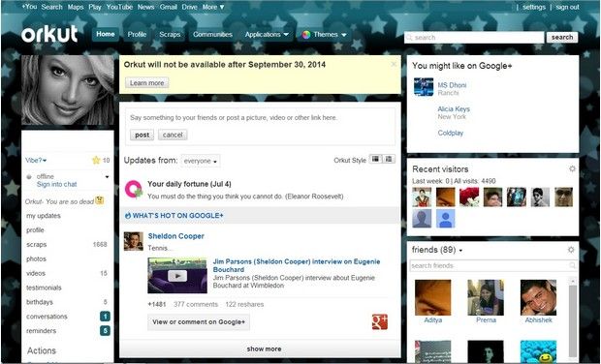Open the Alicia Keys suggestion
The width and height of the screenshot is (601, 364).
coord(454,109)
